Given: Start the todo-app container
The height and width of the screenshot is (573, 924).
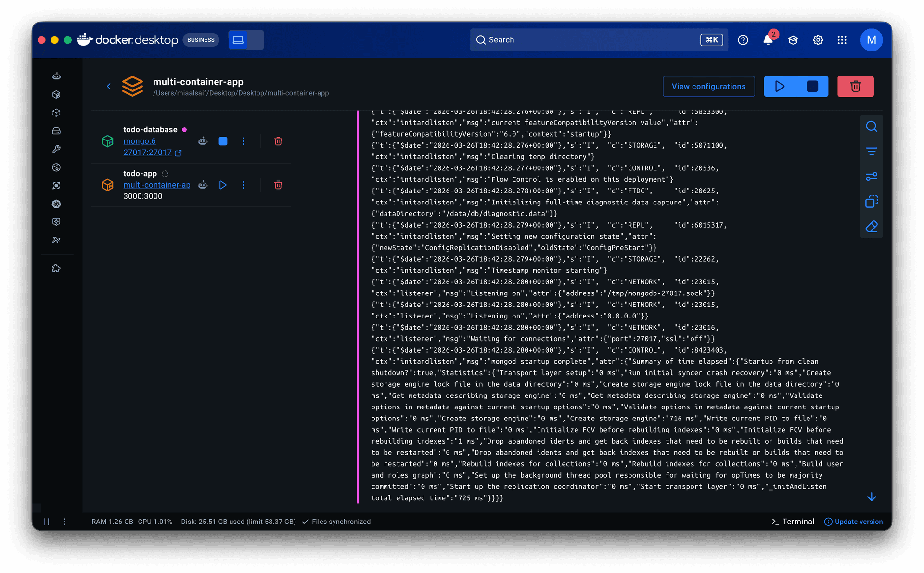Looking at the screenshot, I should (x=223, y=185).
